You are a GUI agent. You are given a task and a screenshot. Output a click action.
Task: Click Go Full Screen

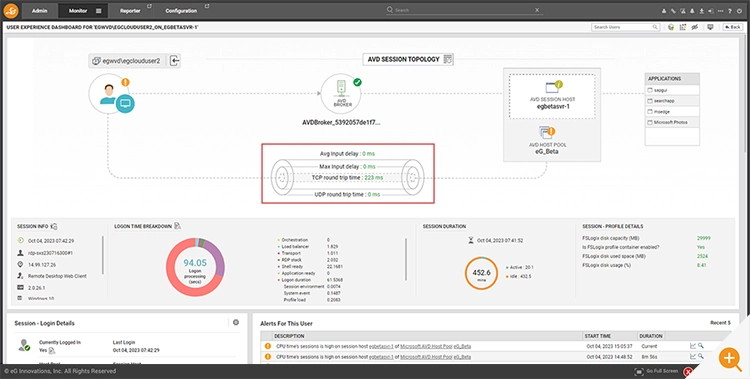point(656,371)
